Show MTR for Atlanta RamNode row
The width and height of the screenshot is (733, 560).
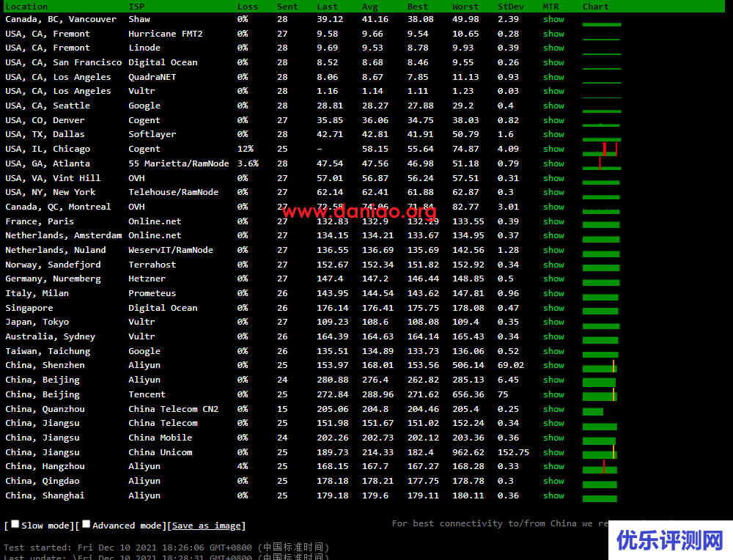(x=553, y=163)
